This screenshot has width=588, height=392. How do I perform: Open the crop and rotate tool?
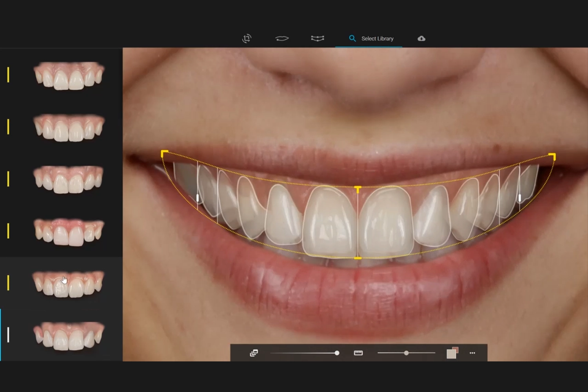tap(247, 38)
